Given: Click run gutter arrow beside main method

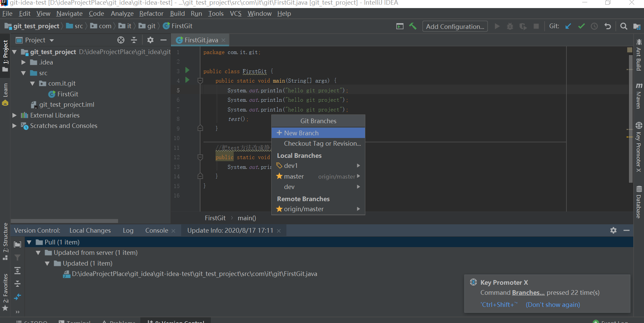Looking at the screenshot, I should pyautogui.click(x=187, y=80).
